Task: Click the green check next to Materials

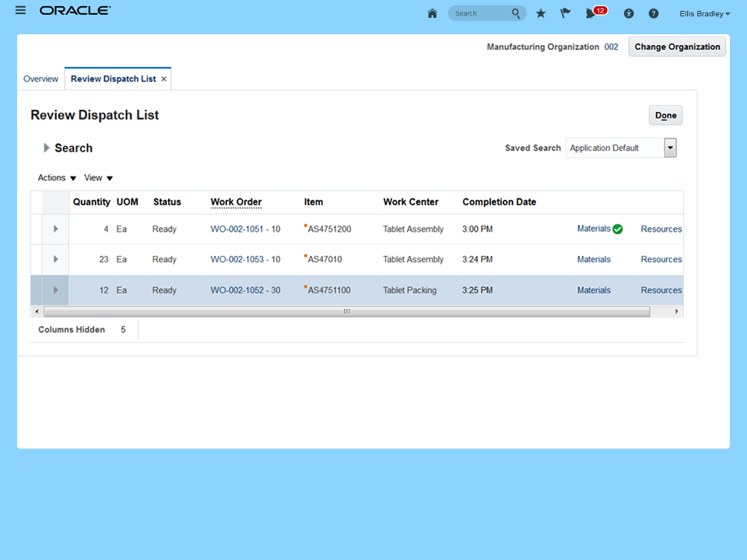Action: [617, 229]
